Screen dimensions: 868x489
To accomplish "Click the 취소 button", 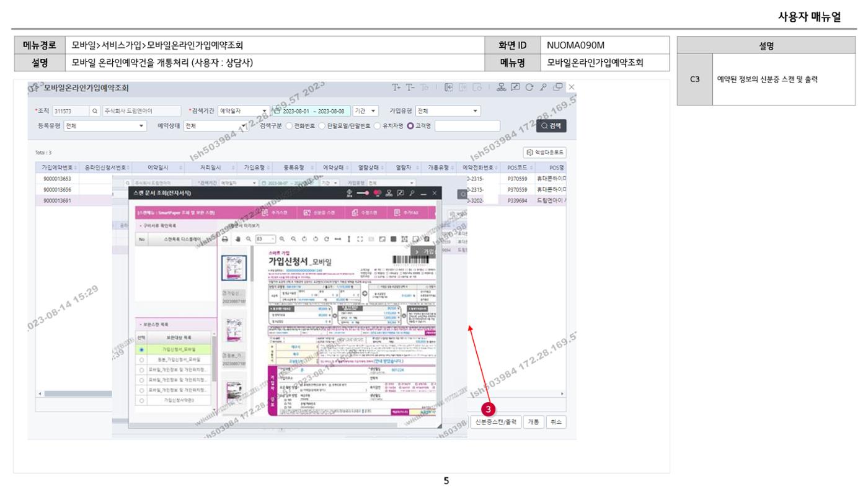I will tap(556, 421).
